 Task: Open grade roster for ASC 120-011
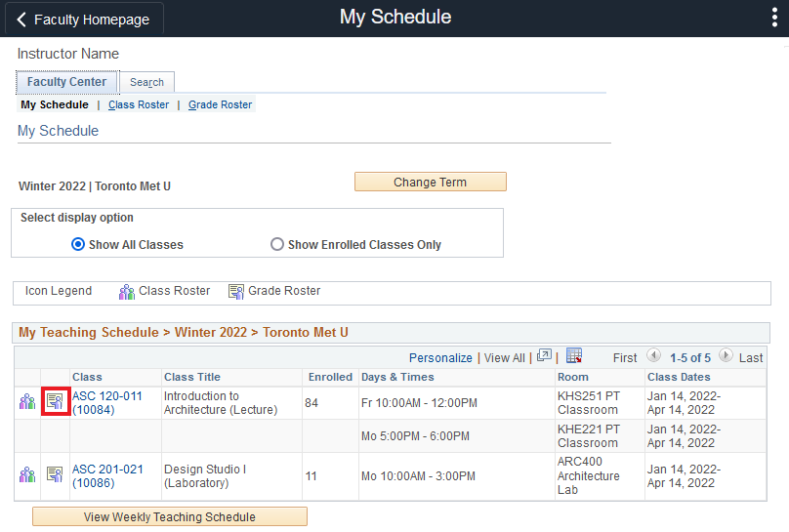(x=56, y=401)
